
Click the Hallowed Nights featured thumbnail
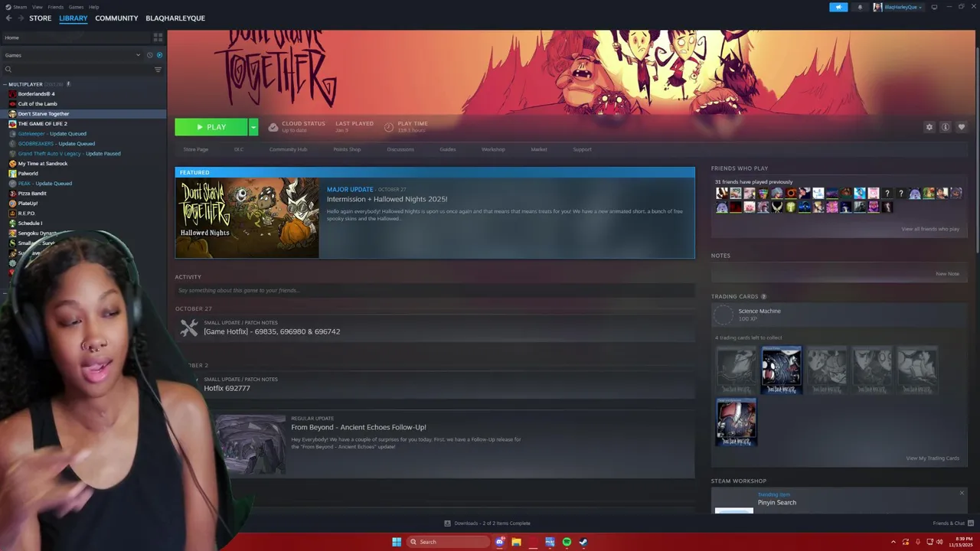click(x=247, y=218)
